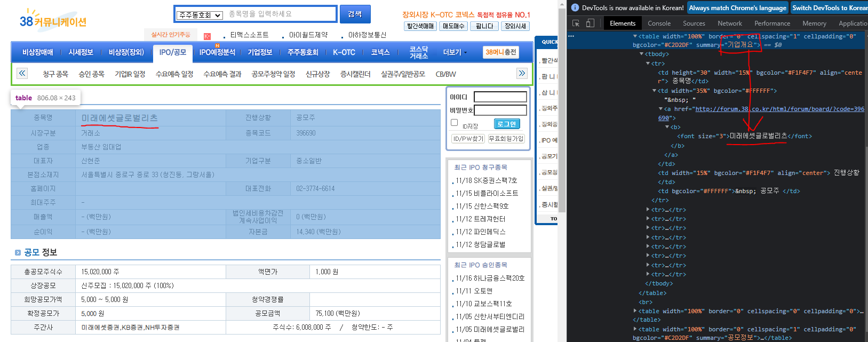Screen dimensions: 868x342
Task: Click Switch DevTools to Korean button
Action: [x=829, y=8]
